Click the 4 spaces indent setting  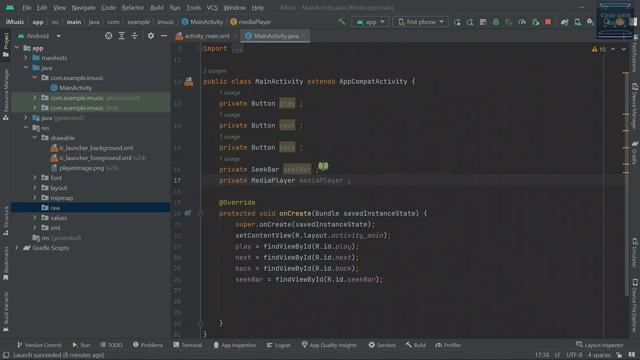point(599,355)
